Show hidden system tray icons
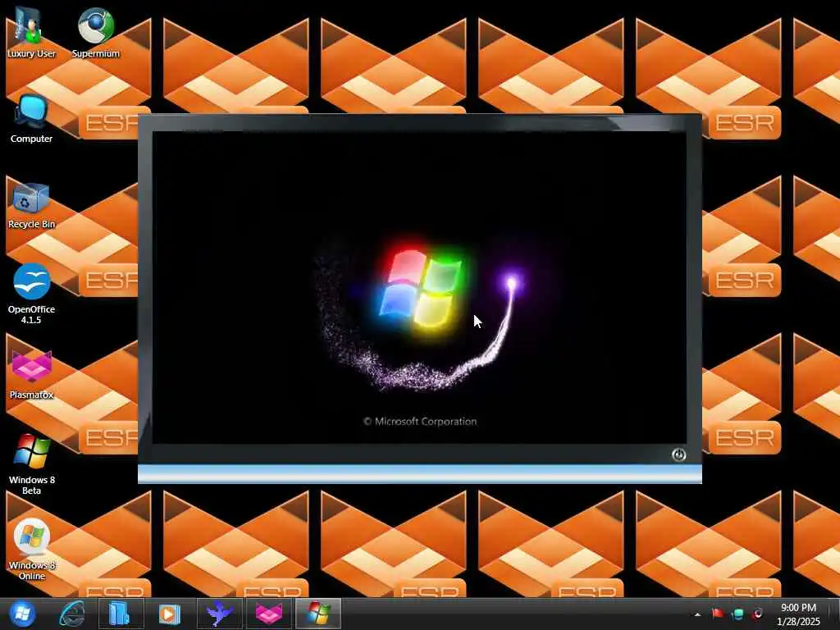Screen dimensions: 840x630 tap(697, 614)
